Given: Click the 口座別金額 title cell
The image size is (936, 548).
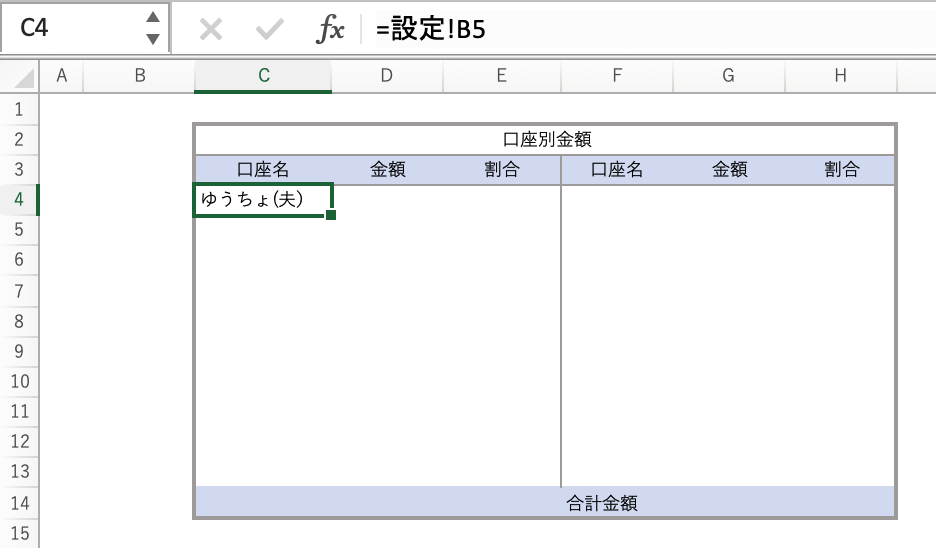Looking at the screenshot, I should 546,139.
